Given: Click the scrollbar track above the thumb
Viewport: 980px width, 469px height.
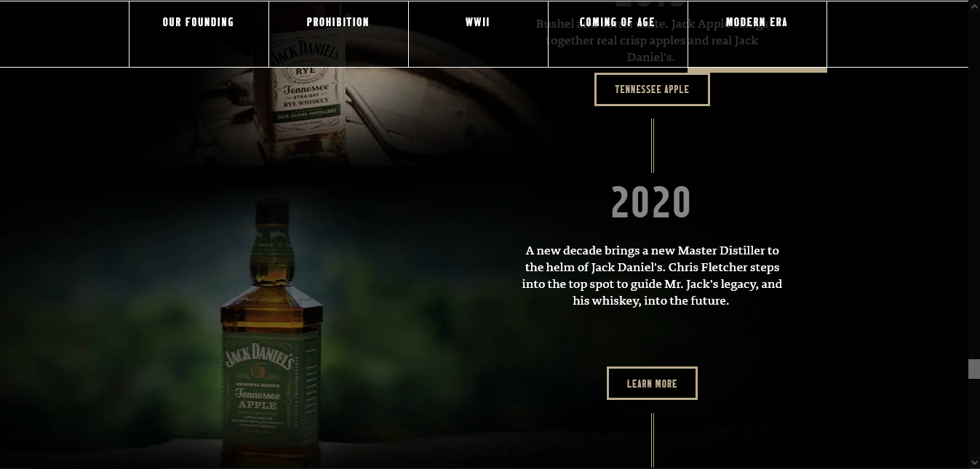Looking at the screenshot, I should (x=974, y=182).
